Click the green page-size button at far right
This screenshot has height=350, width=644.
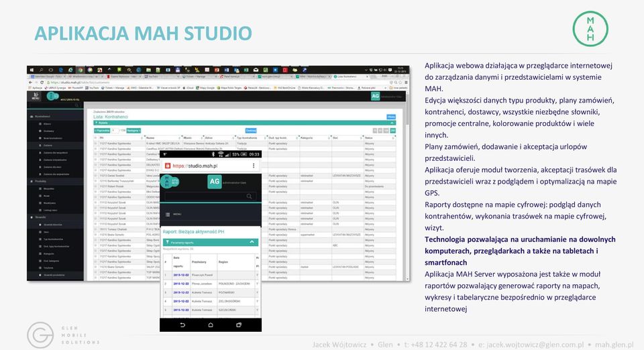pos(392,131)
